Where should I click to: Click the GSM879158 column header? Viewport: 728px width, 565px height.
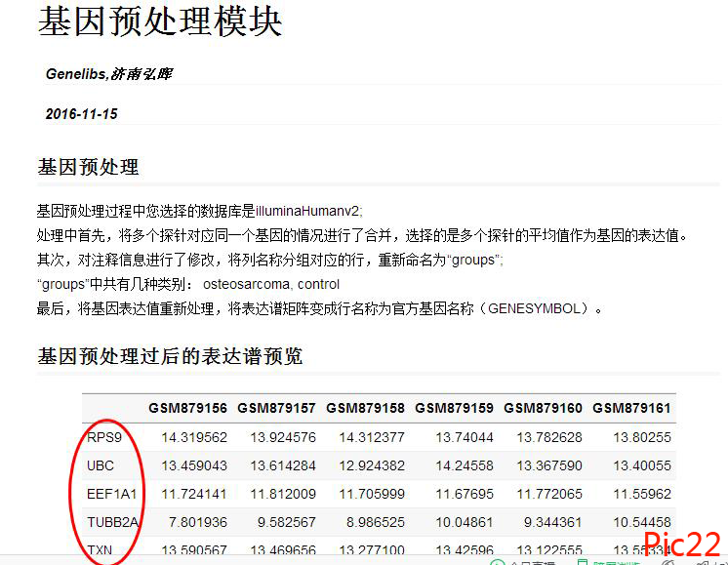(x=365, y=408)
